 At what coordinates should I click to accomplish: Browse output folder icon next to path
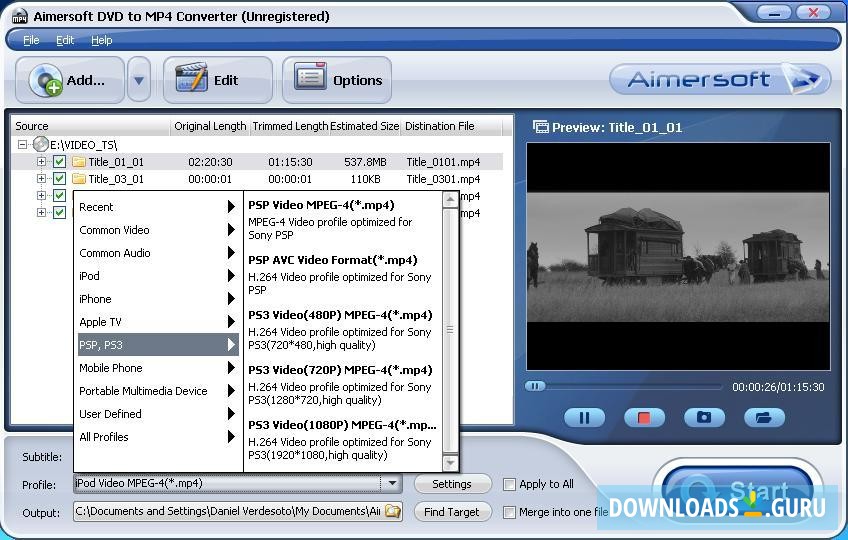(x=393, y=512)
